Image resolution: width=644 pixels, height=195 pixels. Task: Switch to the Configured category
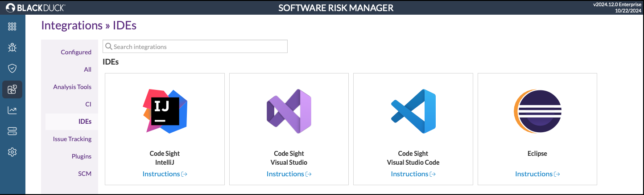tap(76, 52)
